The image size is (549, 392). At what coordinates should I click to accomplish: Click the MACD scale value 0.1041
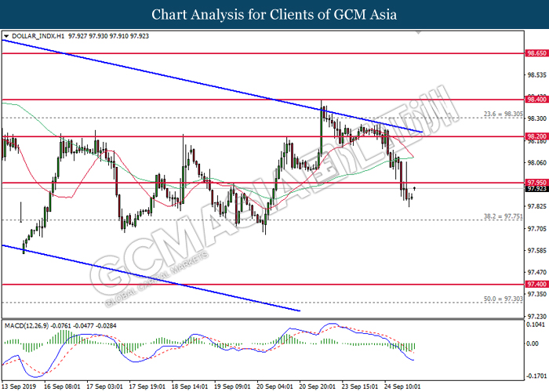[536, 325]
